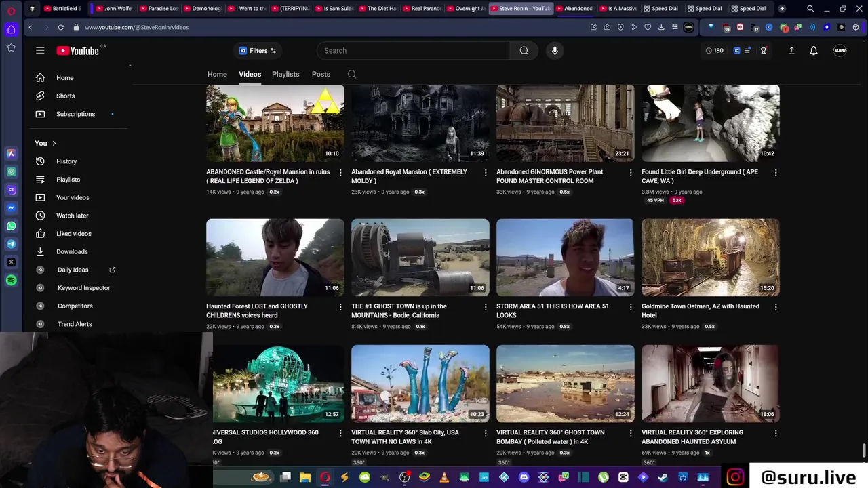The width and height of the screenshot is (868, 488).
Task: Open options for STORM AREA 51 video
Action: coord(631,306)
